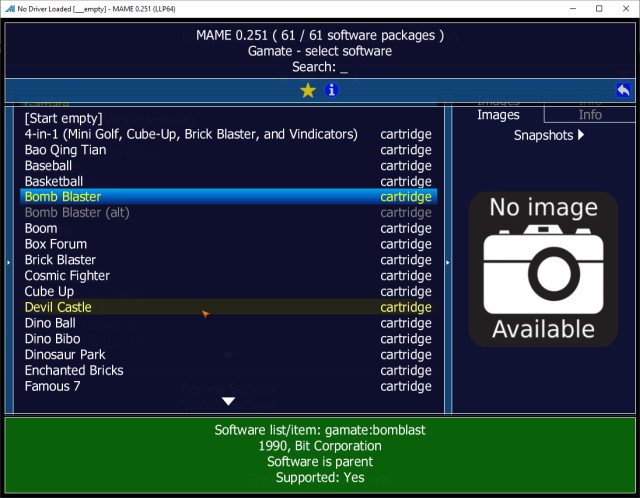Expand the left filter panel arrow
The width and height of the screenshot is (640, 498).
tap(9, 262)
